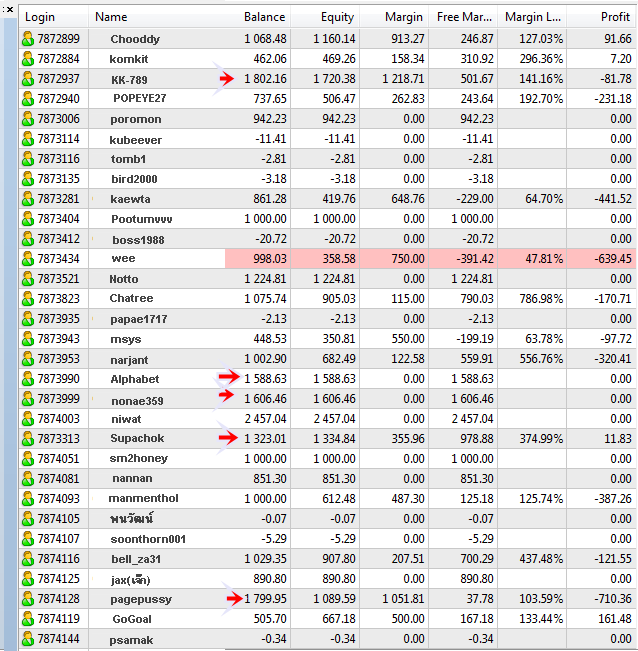This screenshot has height=651, width=638.
Task: Select the name cell Chatree
Action: coord(131,299)
